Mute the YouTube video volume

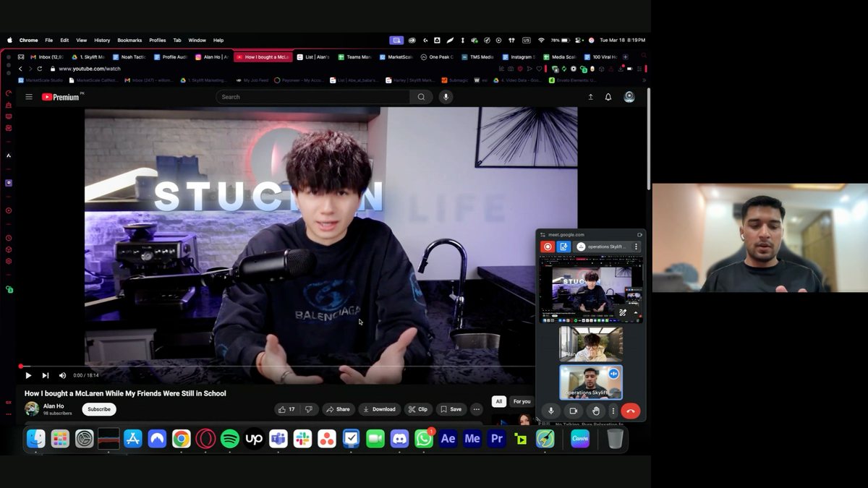(62, 375)
